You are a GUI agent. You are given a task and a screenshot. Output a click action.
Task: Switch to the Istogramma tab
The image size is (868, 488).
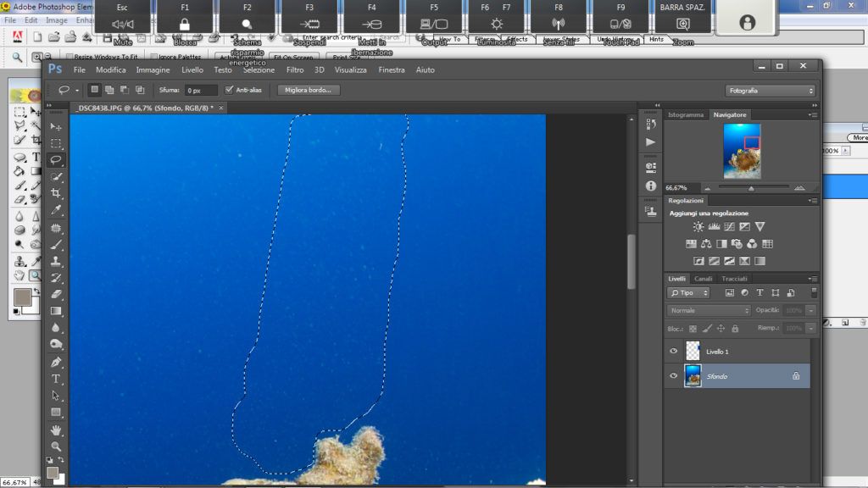click(685, 114)
